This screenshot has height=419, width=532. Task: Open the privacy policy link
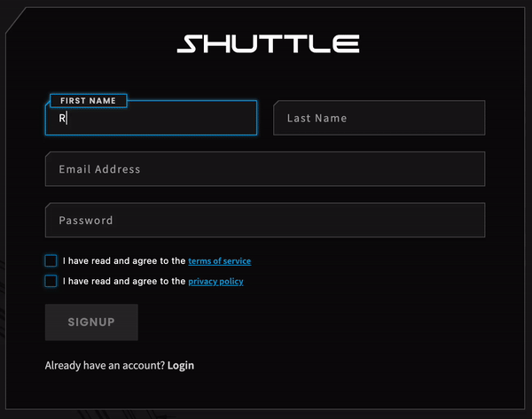pos(215,282)
